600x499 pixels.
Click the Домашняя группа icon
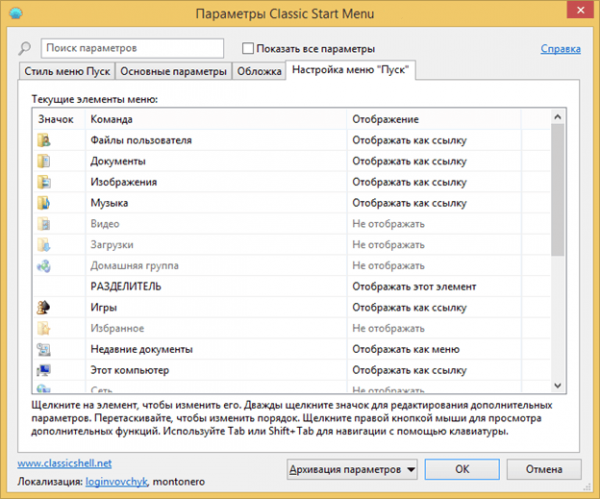(44, 266)
